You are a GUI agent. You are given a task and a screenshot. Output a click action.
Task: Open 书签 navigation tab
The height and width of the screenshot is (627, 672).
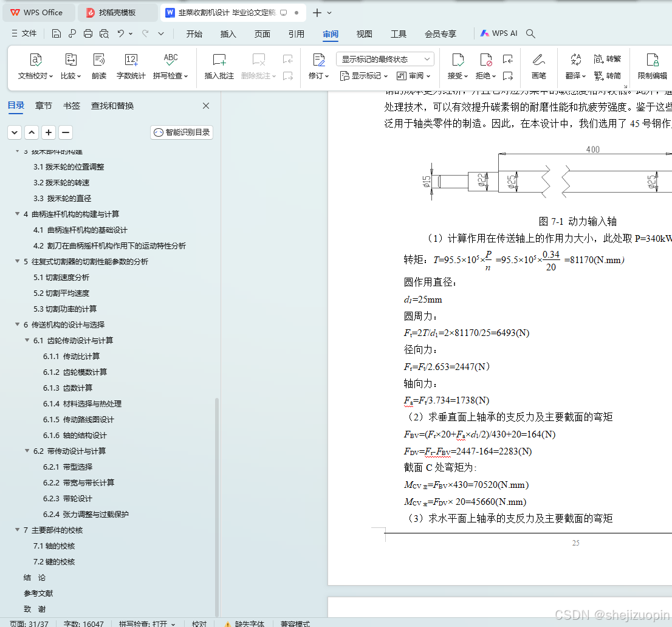click(72, 106)
